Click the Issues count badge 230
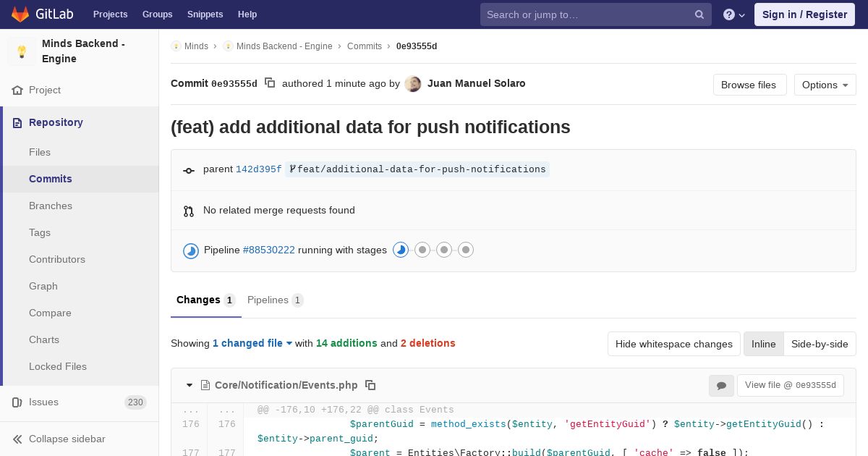 135,402
